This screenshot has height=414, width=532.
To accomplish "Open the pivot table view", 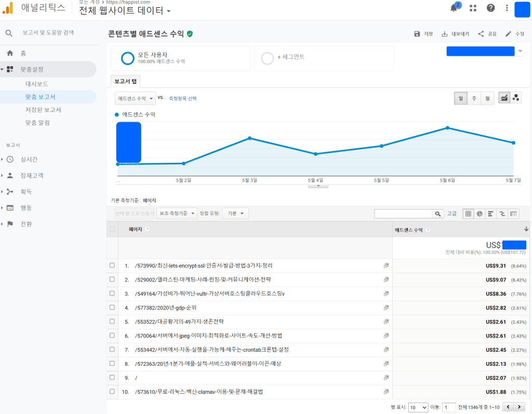I will coord(513,213).
